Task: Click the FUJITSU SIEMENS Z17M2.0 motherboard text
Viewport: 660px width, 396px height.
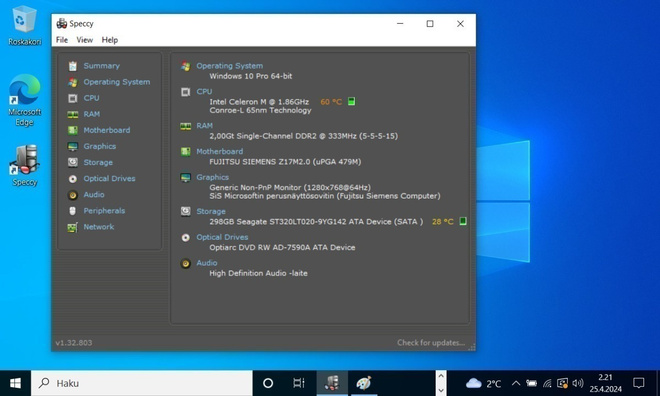Action: pos(285,162)
